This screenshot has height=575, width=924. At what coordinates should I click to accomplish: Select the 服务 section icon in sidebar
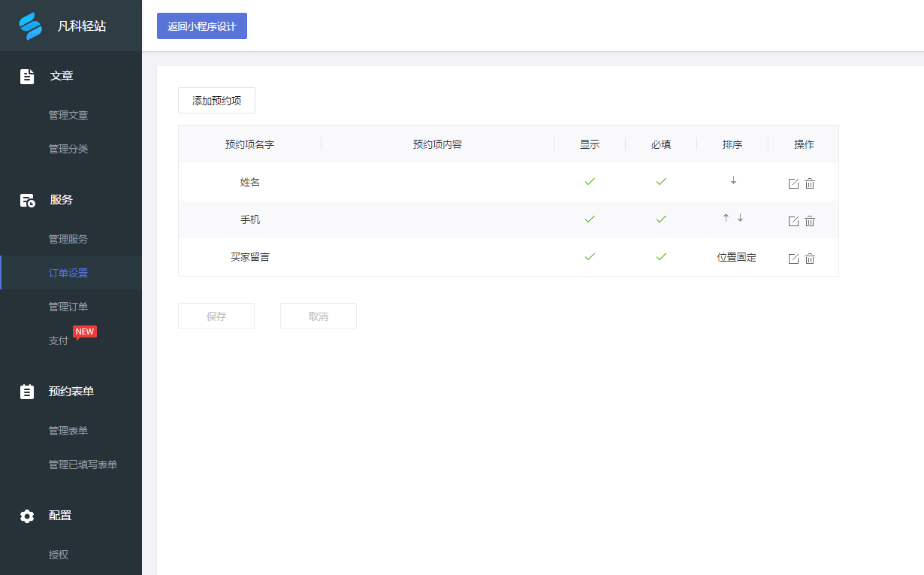[27, 201]
